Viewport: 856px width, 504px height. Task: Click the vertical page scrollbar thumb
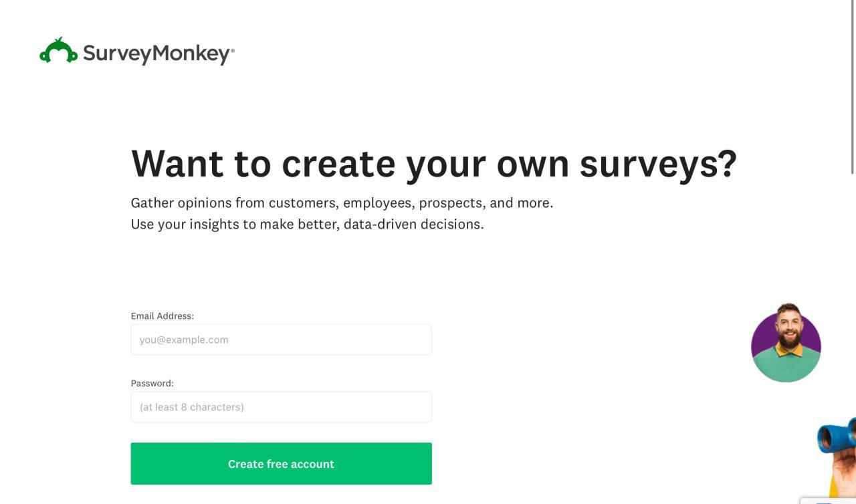point(852,87)
